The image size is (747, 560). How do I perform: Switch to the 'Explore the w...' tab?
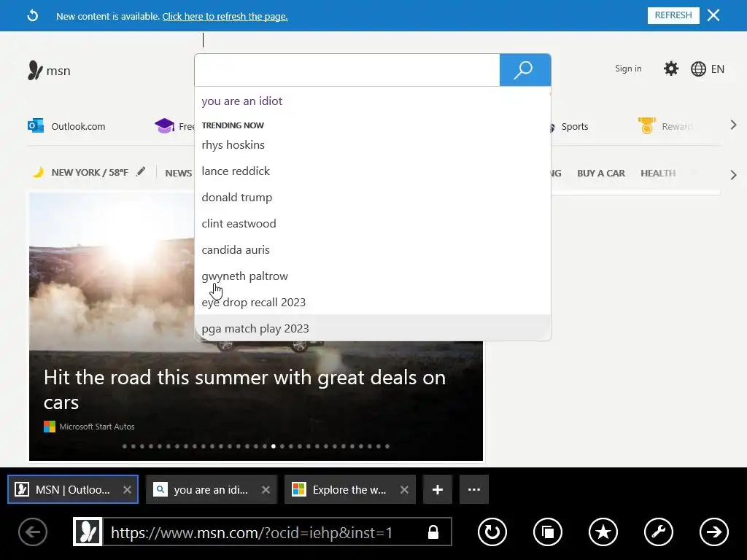coord(349,489)
